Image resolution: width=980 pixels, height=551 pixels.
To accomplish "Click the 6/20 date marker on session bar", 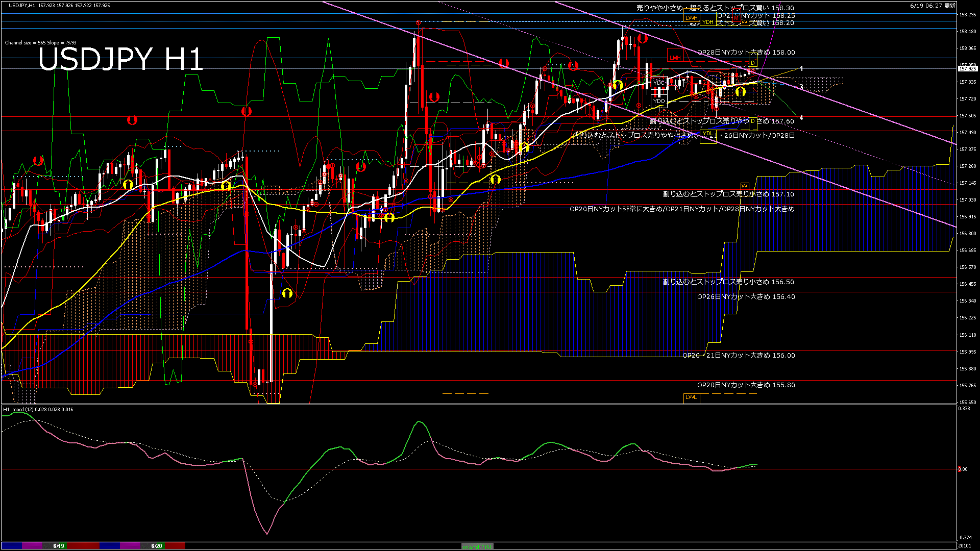I will 157,546.
